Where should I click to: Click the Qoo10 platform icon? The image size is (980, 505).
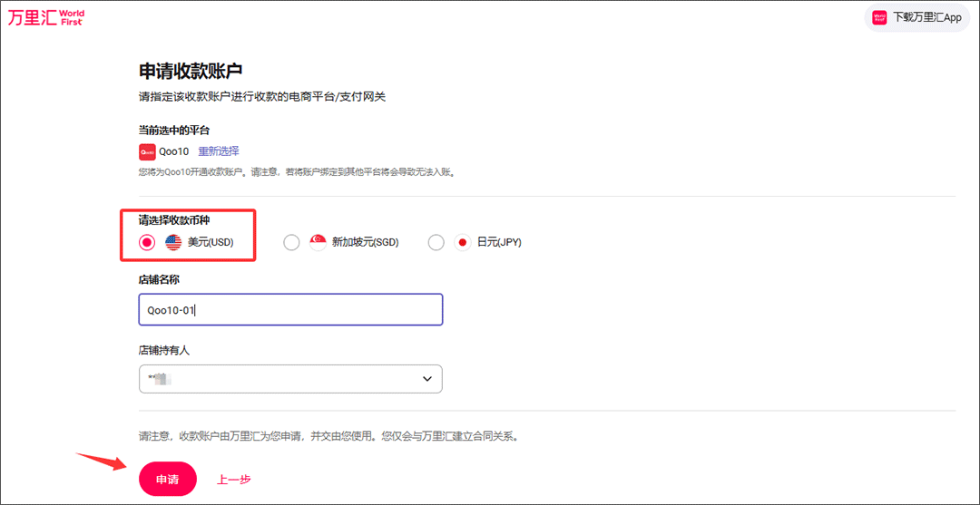point(146,151)
